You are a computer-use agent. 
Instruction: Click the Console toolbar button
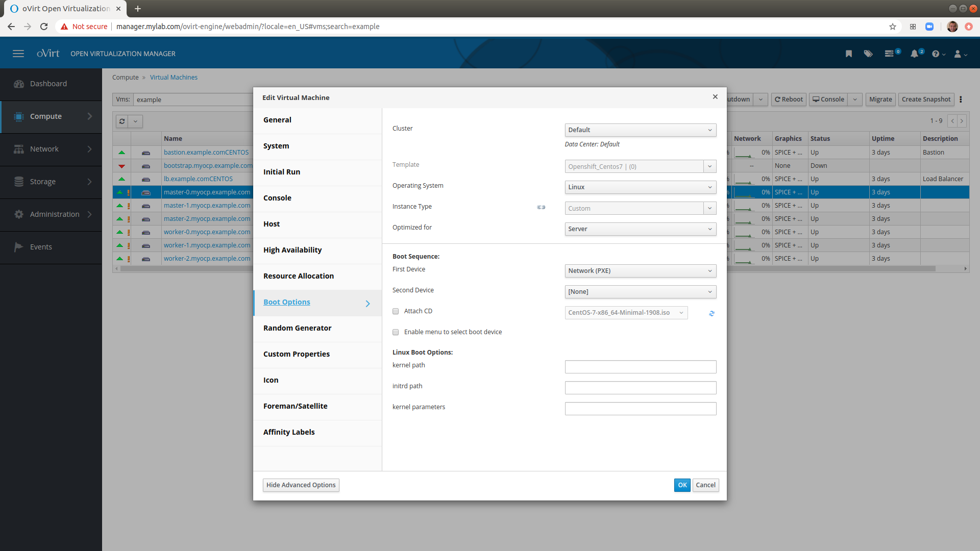point(828,99)
